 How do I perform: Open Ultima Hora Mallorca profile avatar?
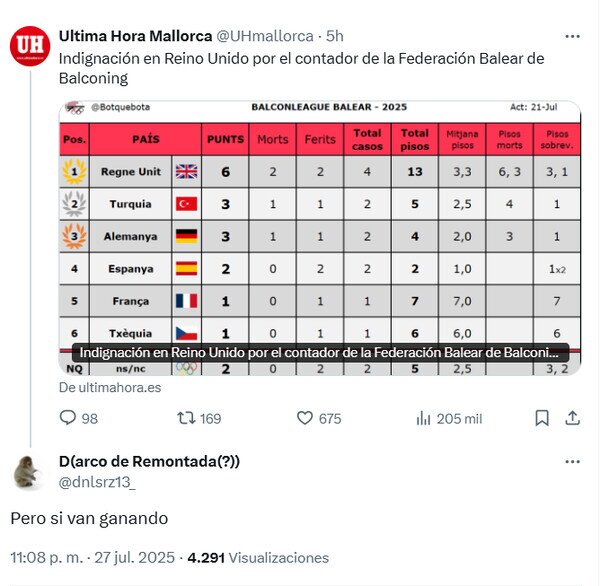pyautogui.click(x=30, y=48)
